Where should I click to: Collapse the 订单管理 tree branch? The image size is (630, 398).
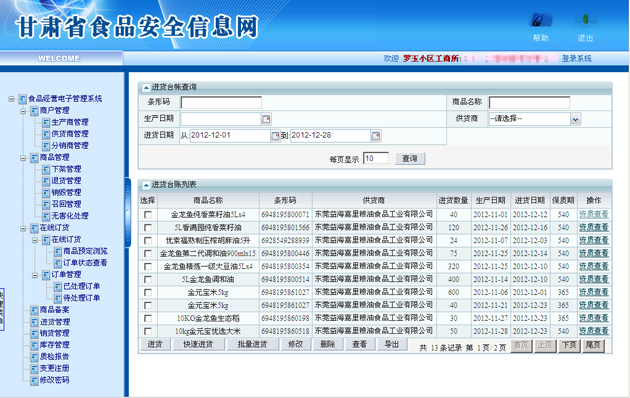tap(35, 275)
